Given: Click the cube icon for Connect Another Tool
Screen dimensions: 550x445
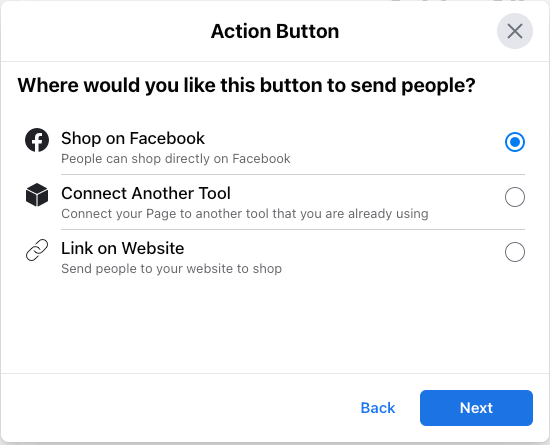Looking at the screenshot, I should (37, 195).
